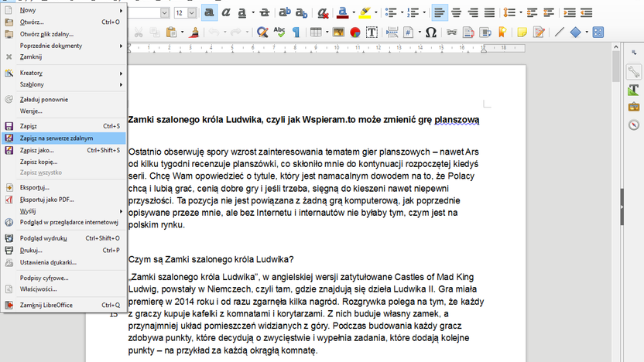Center align the text

tap(457, 12)
